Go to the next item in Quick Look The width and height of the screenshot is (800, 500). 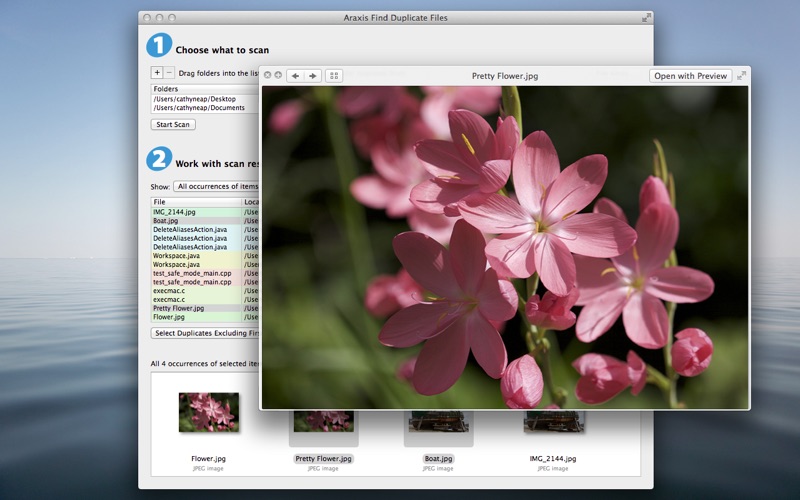[313, 76]
